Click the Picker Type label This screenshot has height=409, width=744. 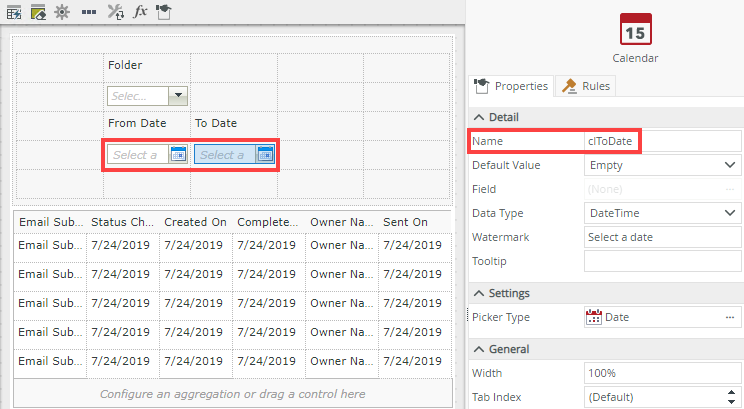(x=501, y=317)
